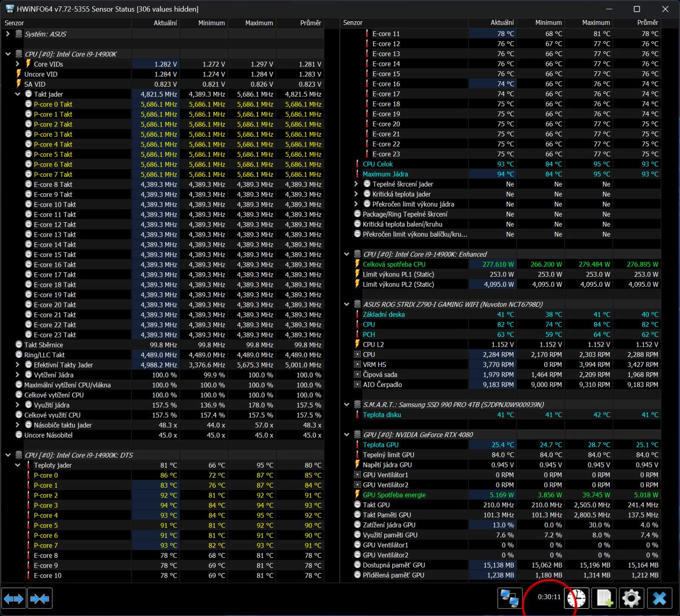Open sensor settings gear icon
The image size is (680, 616).
click(632, 599)
